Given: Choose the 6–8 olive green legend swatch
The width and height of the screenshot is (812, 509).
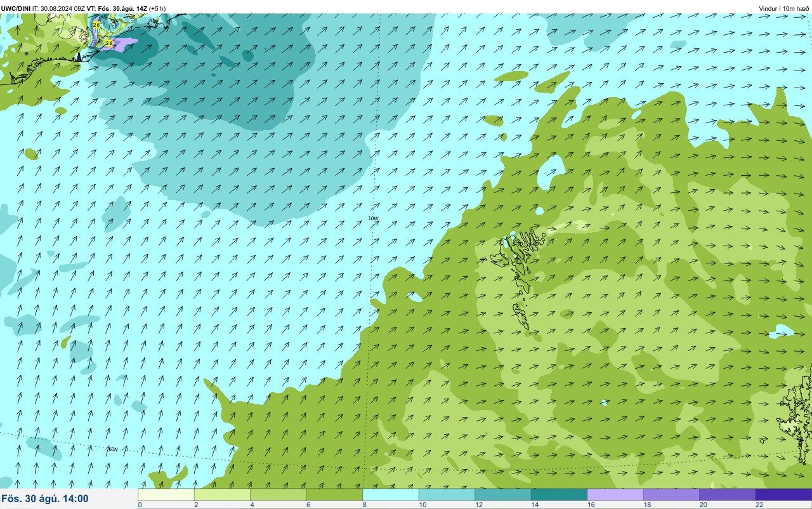Looking at the screenshot, I should pos(334,494).
